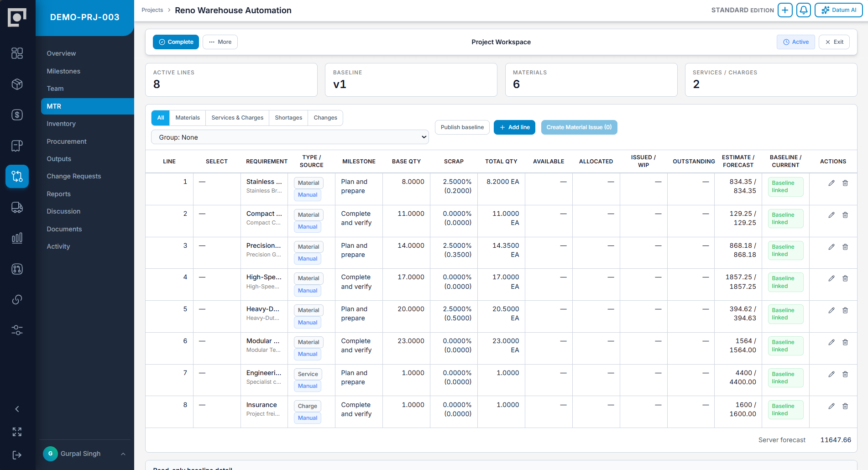Open Datum AI assistant
Viewport: 868px width, 470px height.
839,10
